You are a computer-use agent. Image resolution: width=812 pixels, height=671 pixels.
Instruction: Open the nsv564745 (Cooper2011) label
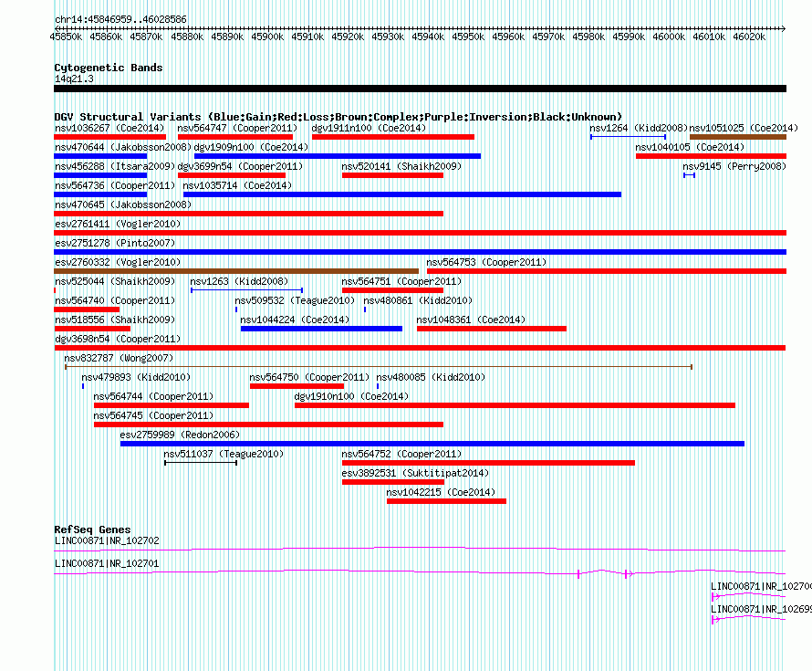(153, 415)
